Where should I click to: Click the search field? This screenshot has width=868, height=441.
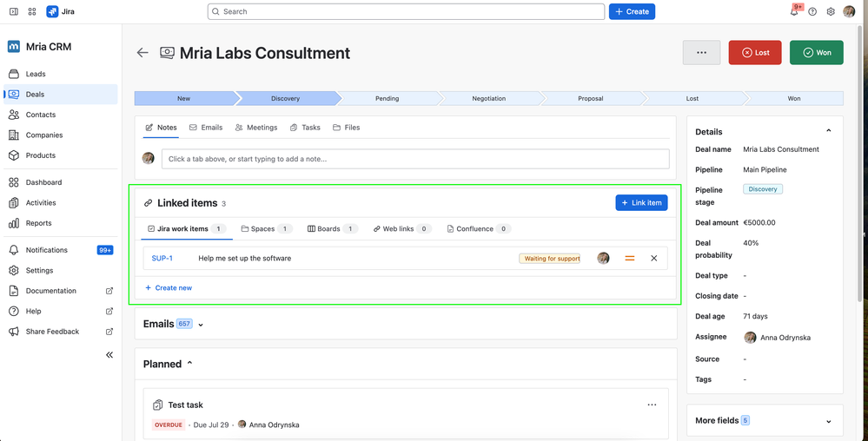pos(406,11)
